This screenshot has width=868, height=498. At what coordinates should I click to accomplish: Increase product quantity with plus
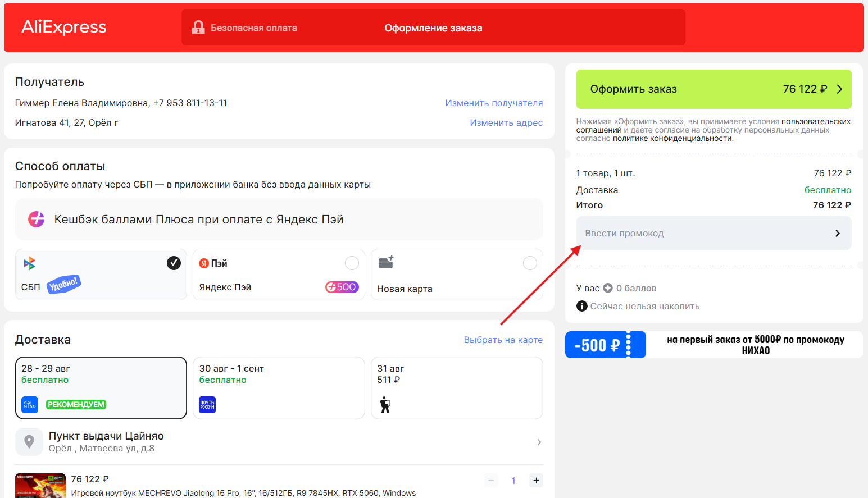pos(536,480)
